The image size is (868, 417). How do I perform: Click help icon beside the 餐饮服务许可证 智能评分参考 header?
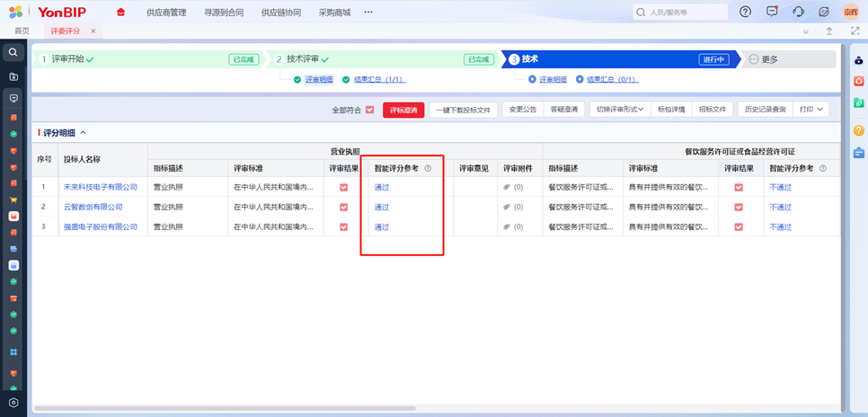822,168
